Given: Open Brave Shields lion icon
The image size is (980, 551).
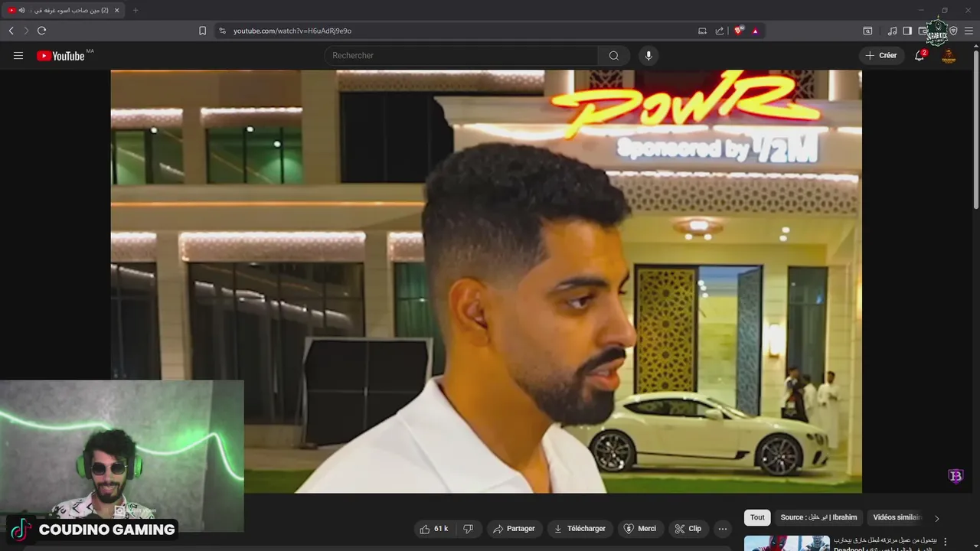Looking at the screenshot, I should pos(739,31).
